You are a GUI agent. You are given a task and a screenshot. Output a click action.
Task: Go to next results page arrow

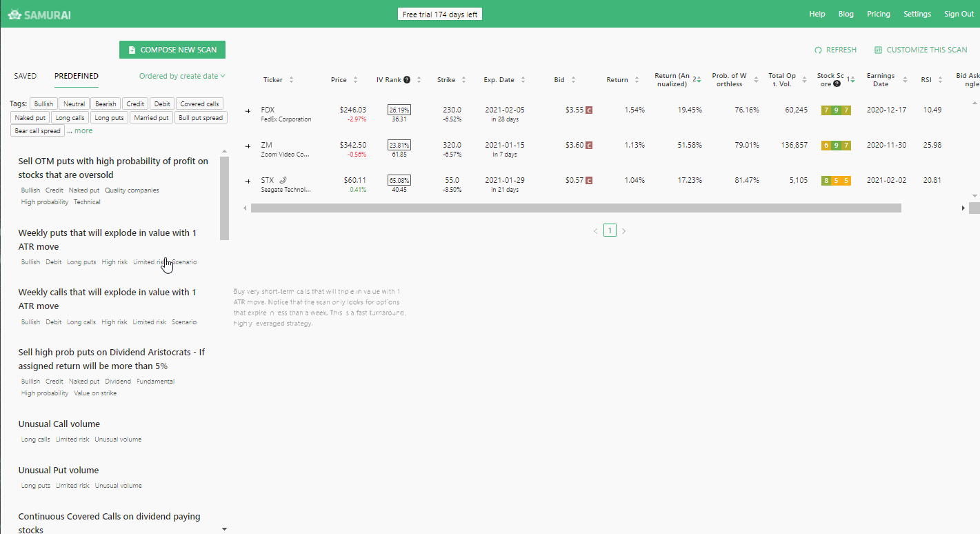pyautogui.click(x=623, y=231)
